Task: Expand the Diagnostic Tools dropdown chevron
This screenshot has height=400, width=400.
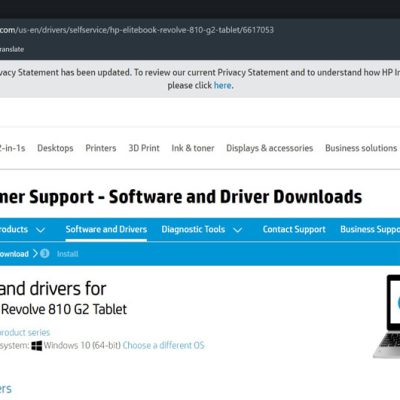Action: click(237, 230)
